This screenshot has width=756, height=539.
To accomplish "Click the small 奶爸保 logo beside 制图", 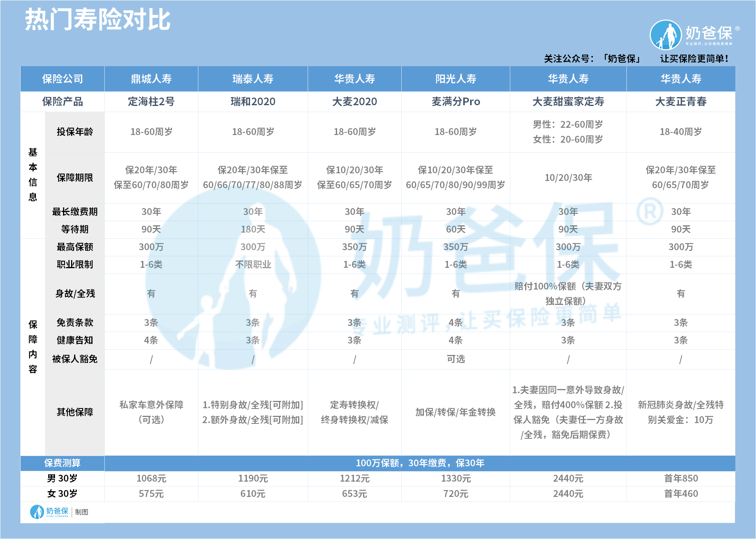I will click(x=49, y=512).
